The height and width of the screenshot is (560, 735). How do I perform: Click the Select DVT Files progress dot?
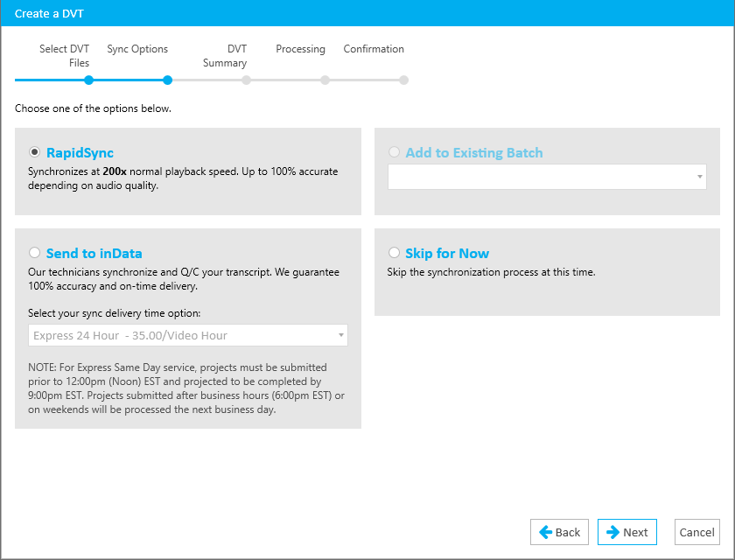(88, 80)
